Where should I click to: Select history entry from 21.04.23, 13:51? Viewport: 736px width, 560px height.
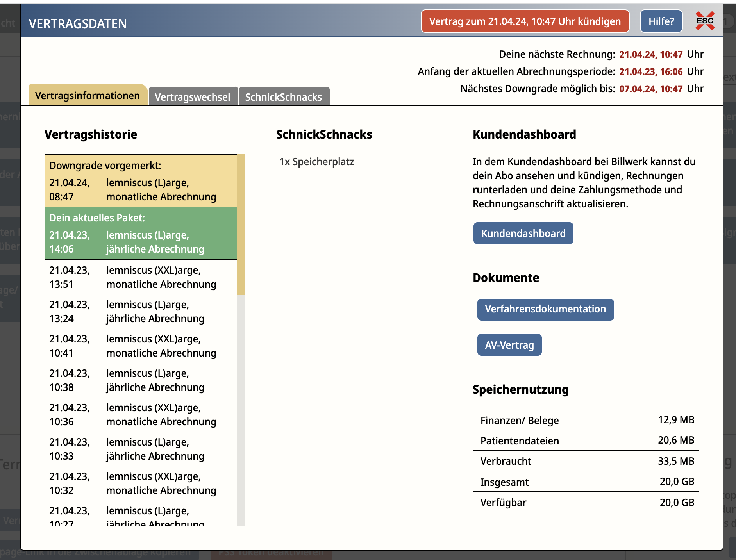[141, 277]
